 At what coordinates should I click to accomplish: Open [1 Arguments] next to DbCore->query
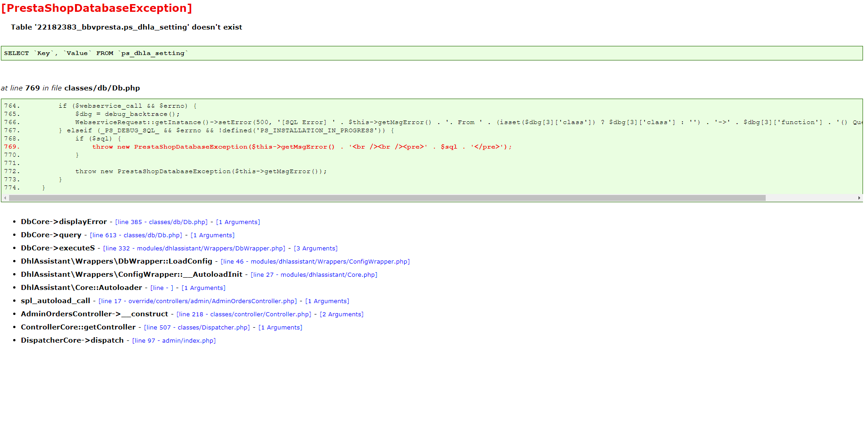coord(212,235)
